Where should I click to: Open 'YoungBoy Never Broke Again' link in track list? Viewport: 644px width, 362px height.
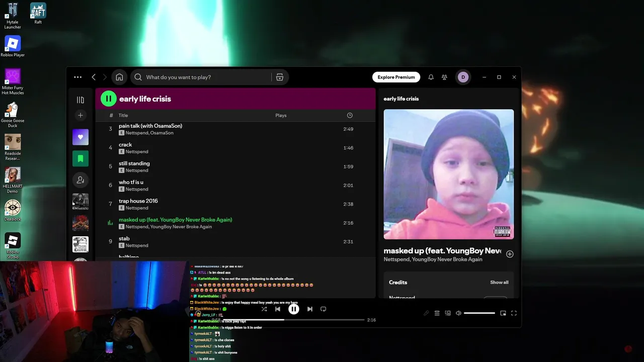point(181,227)
